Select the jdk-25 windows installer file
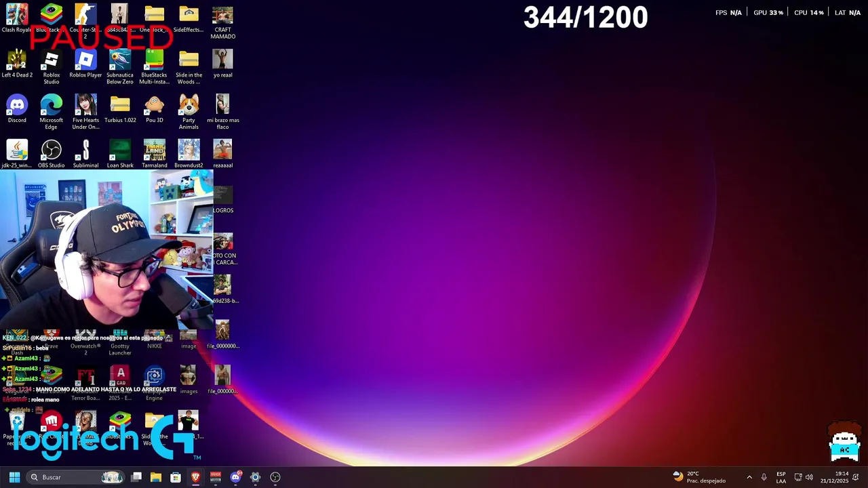The height and width of the screenshot is (488, 868). pos(17,155)
